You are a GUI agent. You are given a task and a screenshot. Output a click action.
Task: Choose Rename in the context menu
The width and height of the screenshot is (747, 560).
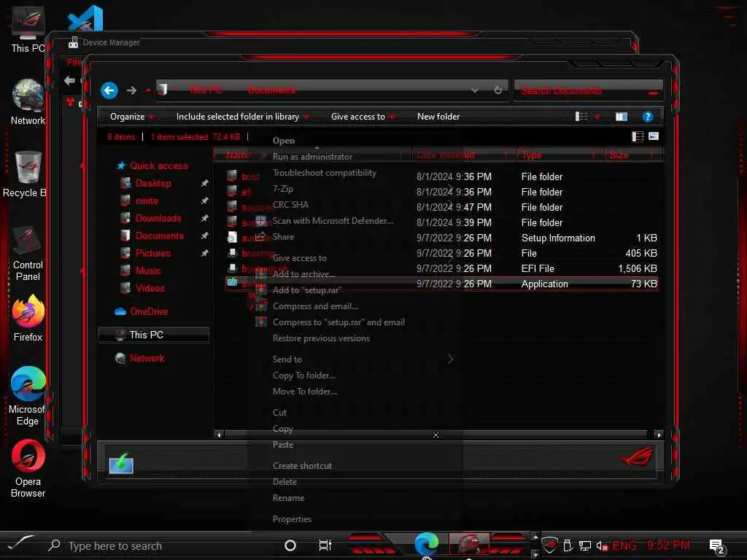pyautogui.click(x=288, y=497)
